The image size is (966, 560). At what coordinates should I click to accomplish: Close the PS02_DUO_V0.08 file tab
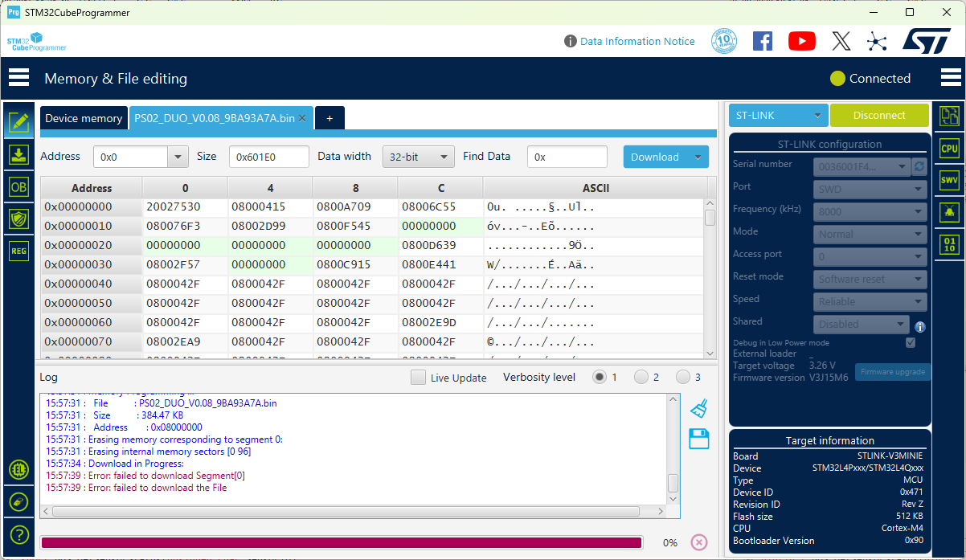coord(302,117)
